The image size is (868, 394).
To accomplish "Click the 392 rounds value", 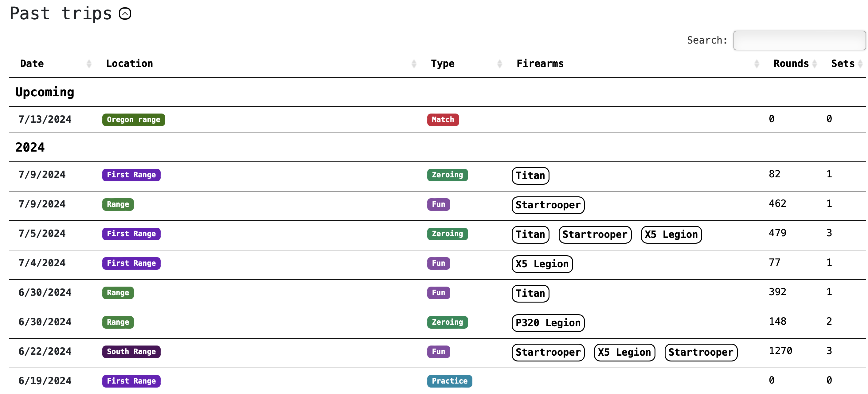I will (x=777, y=292).
